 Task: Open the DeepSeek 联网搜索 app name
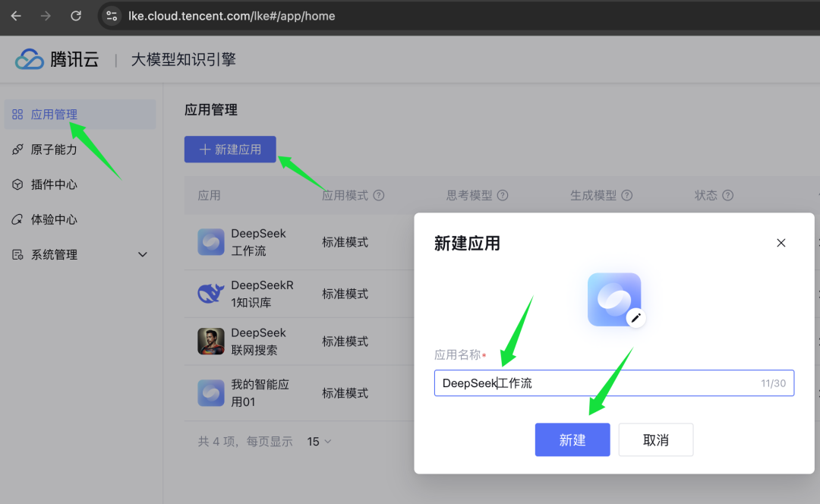click(x=258, y=342)
